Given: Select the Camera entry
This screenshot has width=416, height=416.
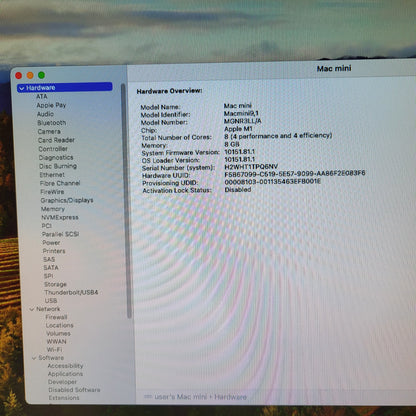Looking at the screenshot, I should [49, 131].
